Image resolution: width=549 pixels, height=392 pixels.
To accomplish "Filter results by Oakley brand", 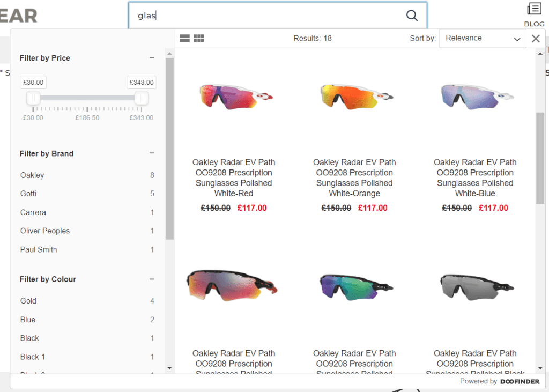I will [32, 175].
